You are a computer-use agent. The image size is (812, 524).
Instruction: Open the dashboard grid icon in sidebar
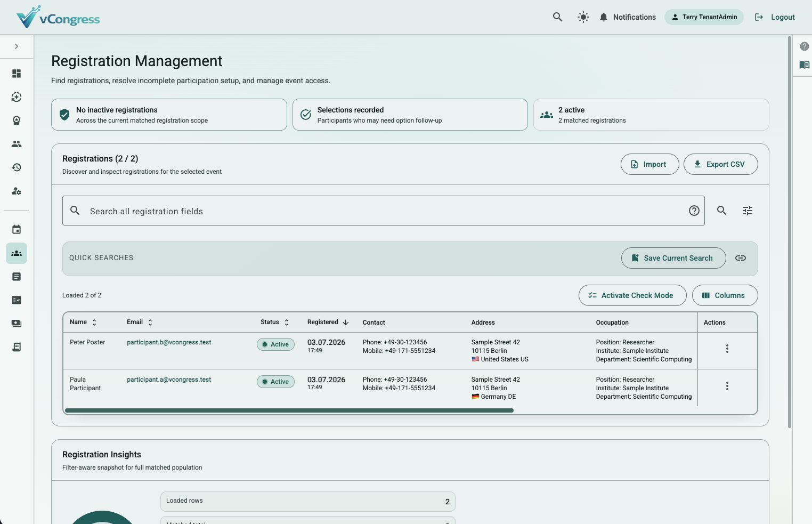[17, 74]
